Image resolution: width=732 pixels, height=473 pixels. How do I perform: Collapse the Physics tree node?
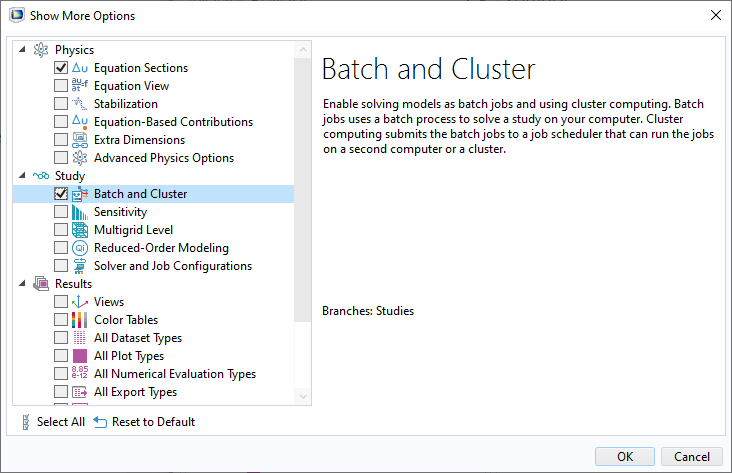click(x=22, y=49)
